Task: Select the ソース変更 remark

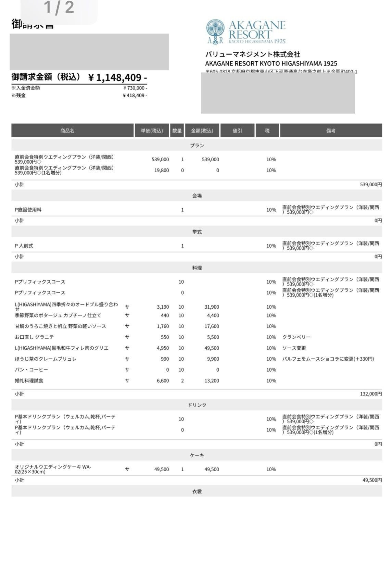Action: click(294, 348)
